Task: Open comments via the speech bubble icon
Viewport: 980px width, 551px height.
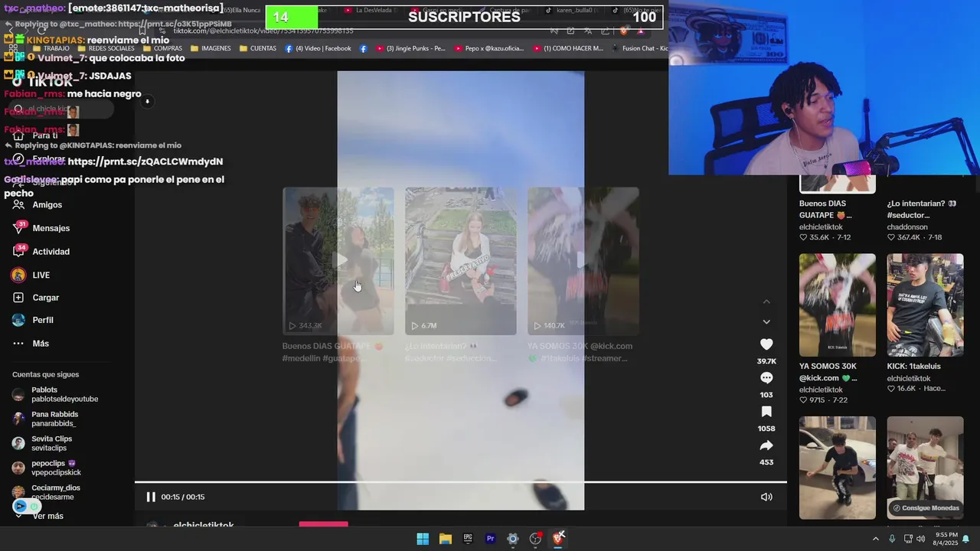Action: coord(766,378)
